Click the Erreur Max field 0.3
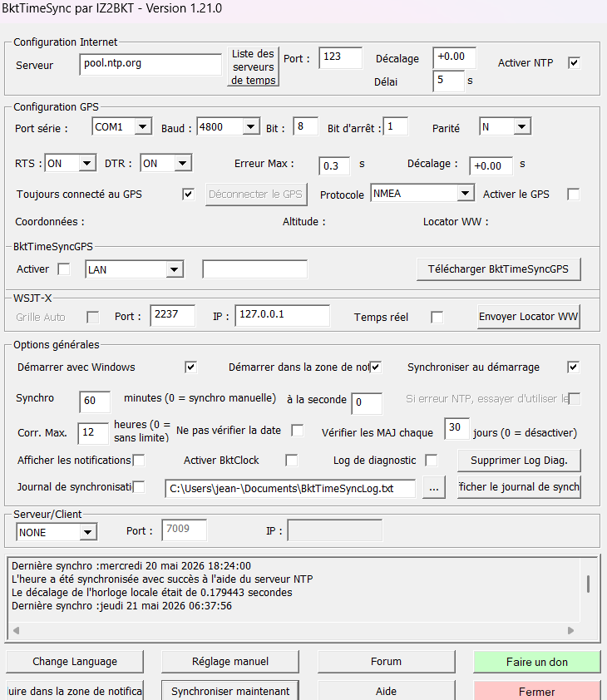 (334, 165)
